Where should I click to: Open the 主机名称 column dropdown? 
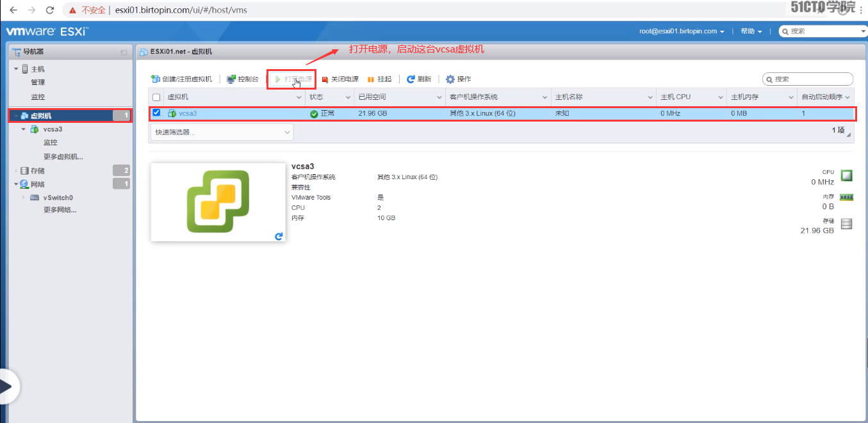click(650, 97)
